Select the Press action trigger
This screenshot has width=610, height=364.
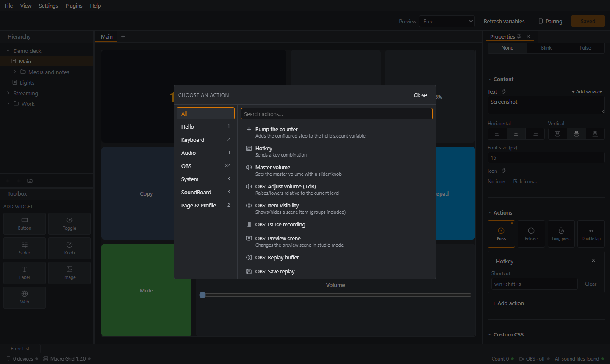501,234
